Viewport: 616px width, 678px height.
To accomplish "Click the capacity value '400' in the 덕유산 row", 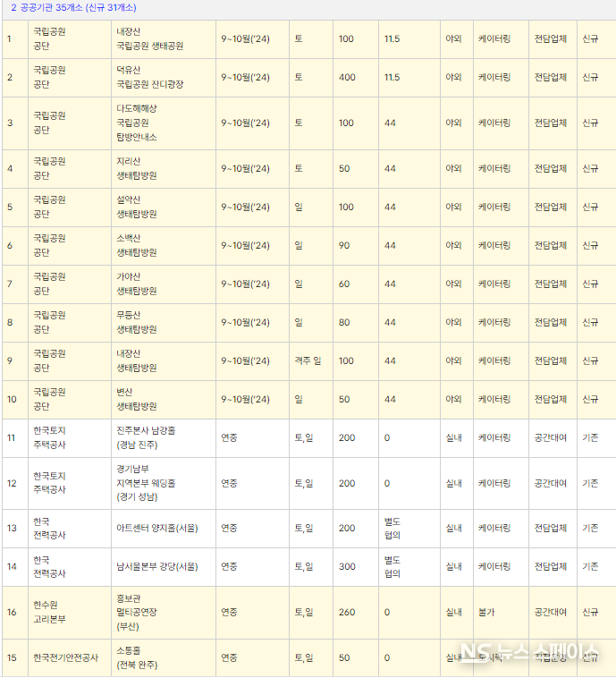I will tap(347, 78).
